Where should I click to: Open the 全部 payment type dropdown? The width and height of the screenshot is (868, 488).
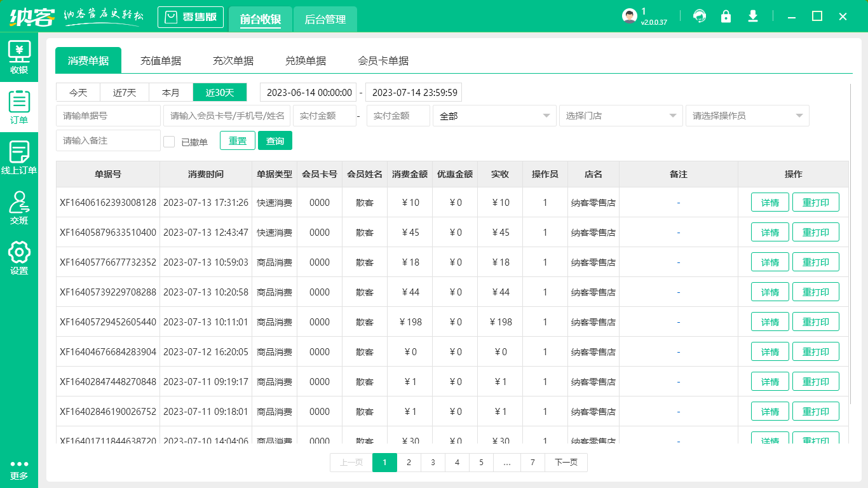[494, 116]
